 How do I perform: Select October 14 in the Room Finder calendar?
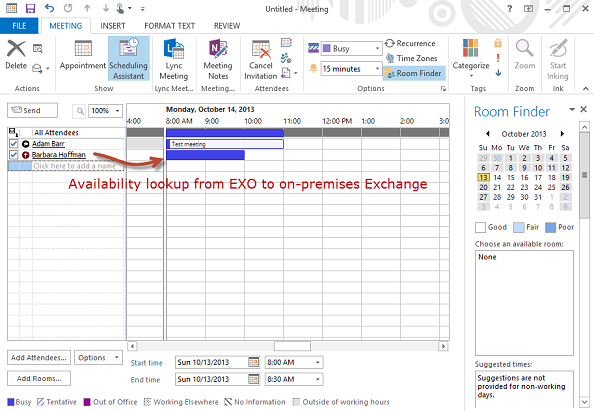pyautogui.click(x=497, y=177)
